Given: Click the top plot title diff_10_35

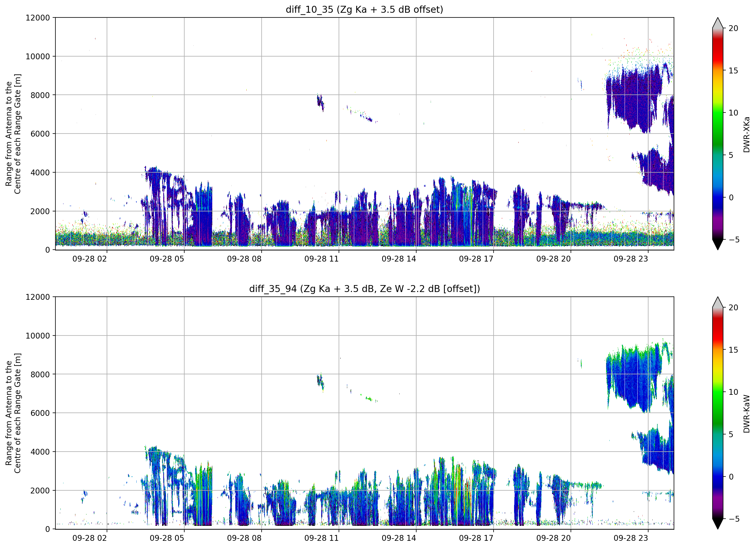Looking at the screenshot, I should pos(364,9).
